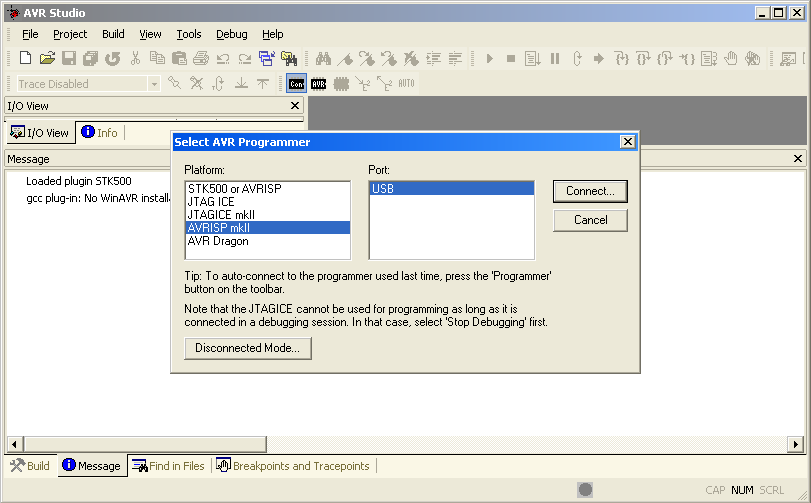
Task: Click the Remove All Breakpoints icon
Action: 753,58
